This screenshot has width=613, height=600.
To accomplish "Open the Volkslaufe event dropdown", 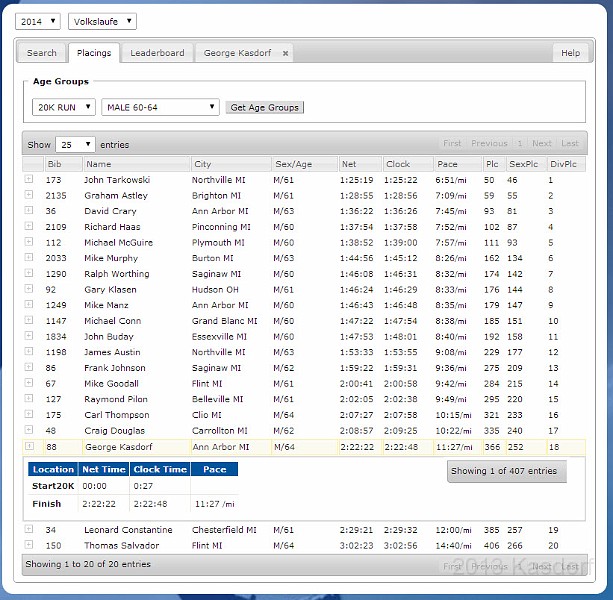I will [x=102, y=21].
